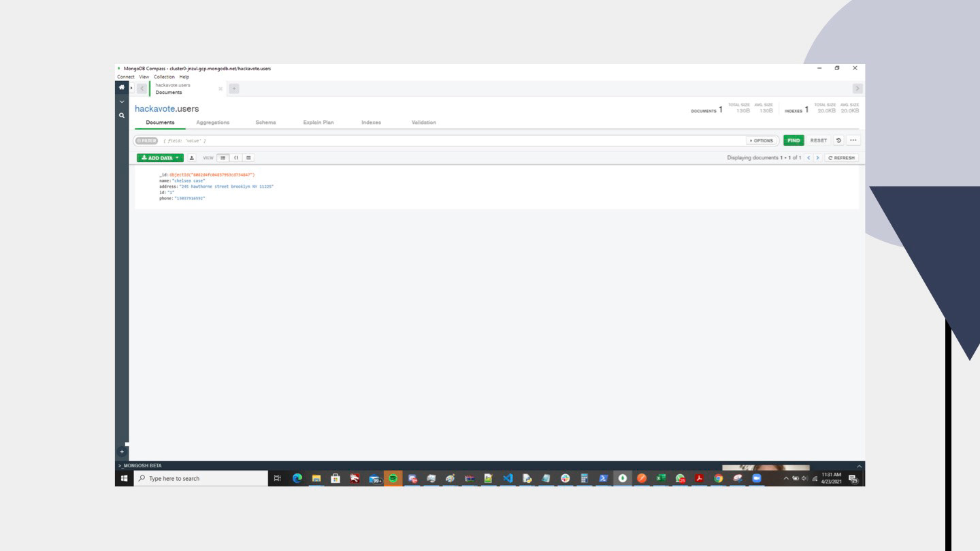Open the Compass home icon in sidebar
The image size is (980, 551).
coord(122,87)
